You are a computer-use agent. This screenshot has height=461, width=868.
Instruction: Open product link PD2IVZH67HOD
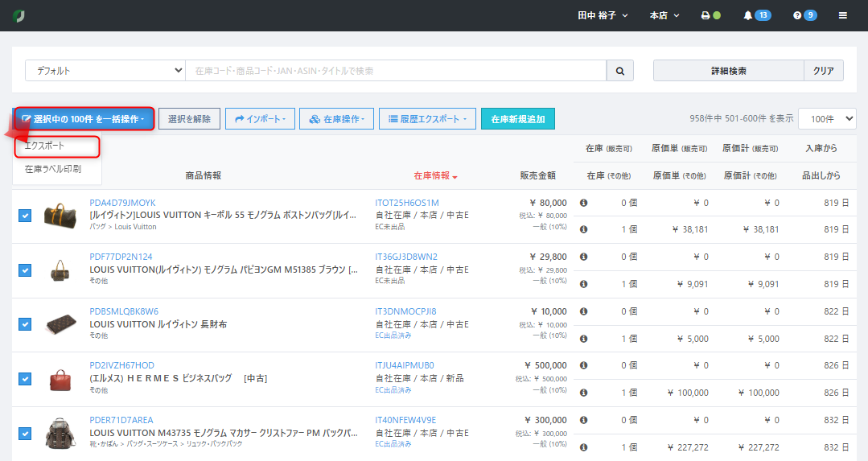tap(121, 365)
